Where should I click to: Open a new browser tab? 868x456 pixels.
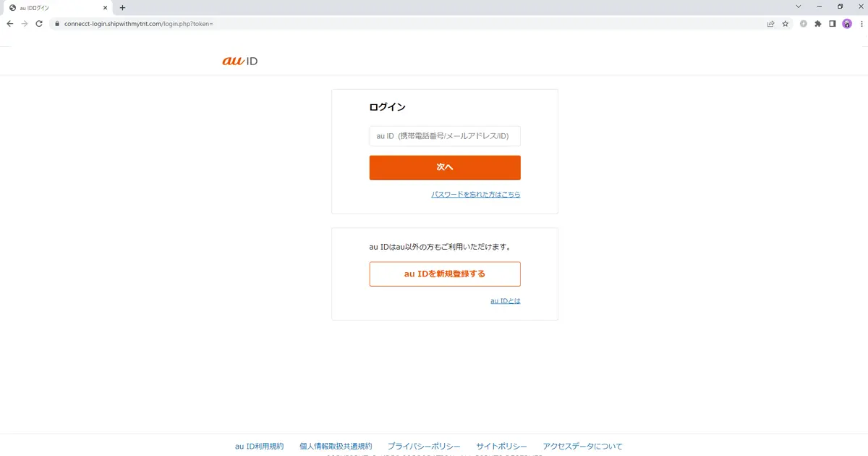(x=122, y=7)
